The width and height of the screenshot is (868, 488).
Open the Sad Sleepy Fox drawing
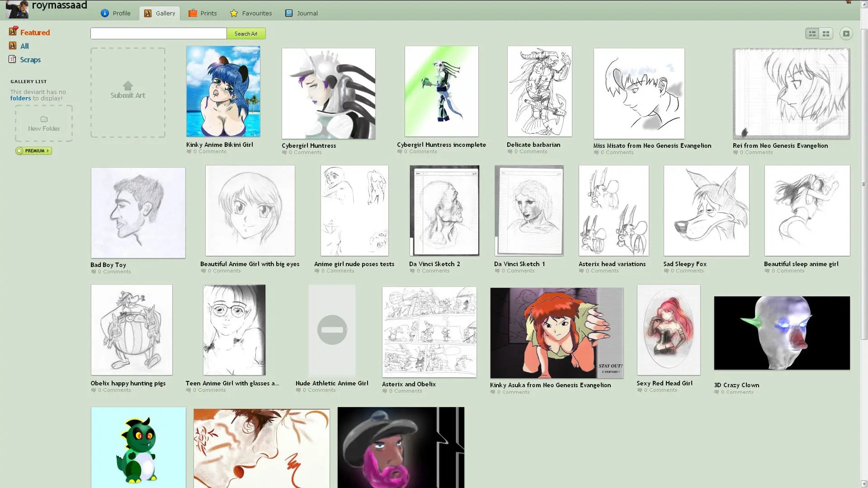[x=707, y=211]
